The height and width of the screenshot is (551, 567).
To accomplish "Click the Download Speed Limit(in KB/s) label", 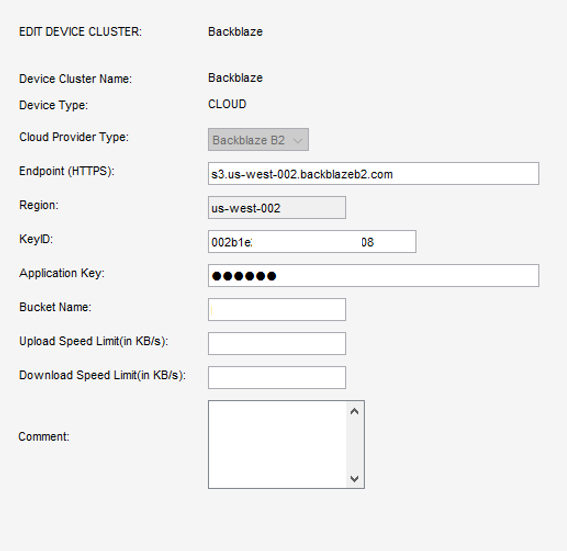I will pos(102,375).
